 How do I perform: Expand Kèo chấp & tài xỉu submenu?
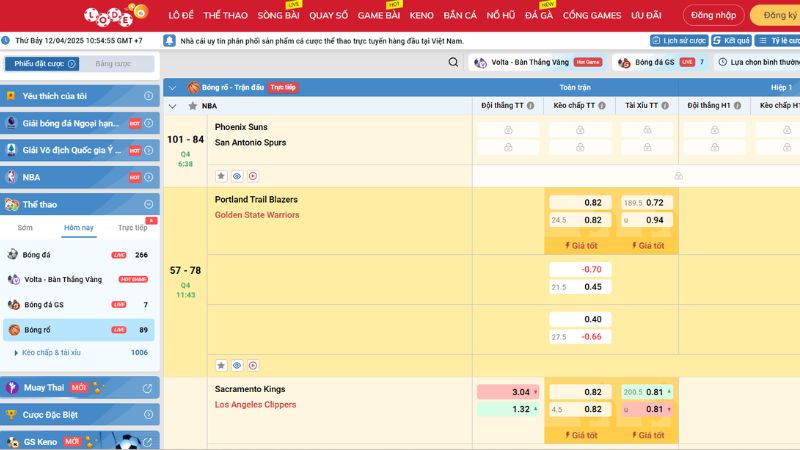(50, 352)
